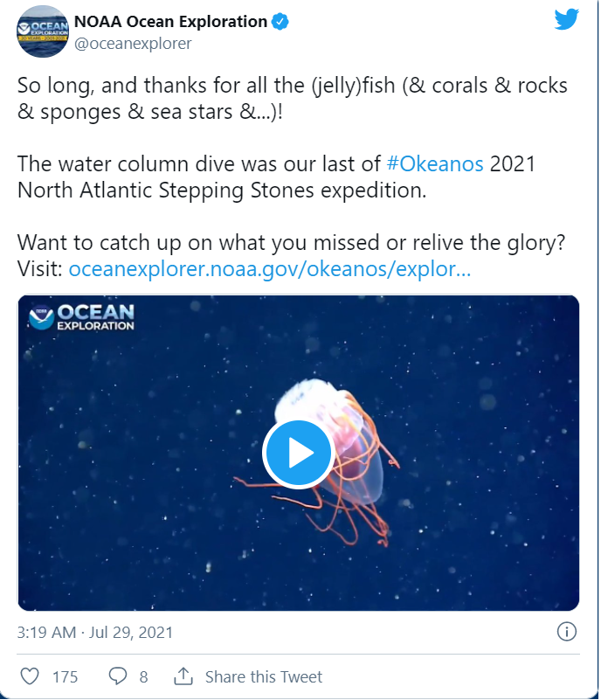Click the NOAA Ocean Exploration profile avatar
The width and height of the screenshot is (601, 700).
tap(41, 30)
